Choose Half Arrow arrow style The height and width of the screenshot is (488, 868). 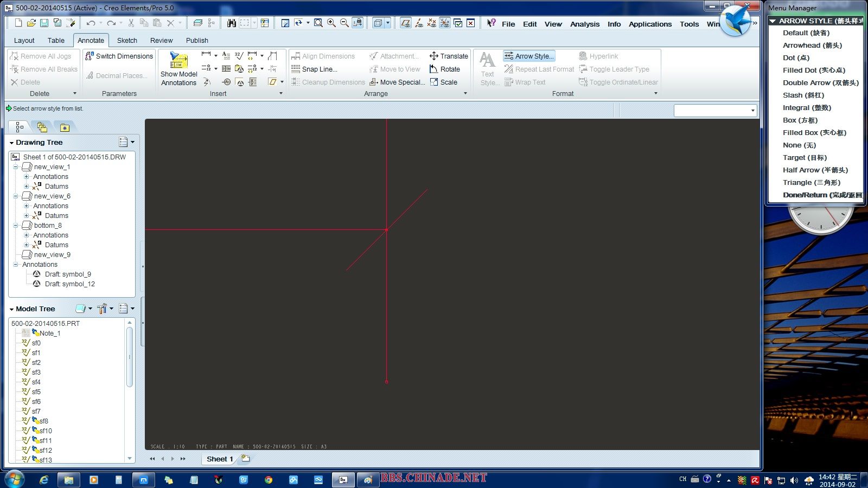click(x=815, y=170)
